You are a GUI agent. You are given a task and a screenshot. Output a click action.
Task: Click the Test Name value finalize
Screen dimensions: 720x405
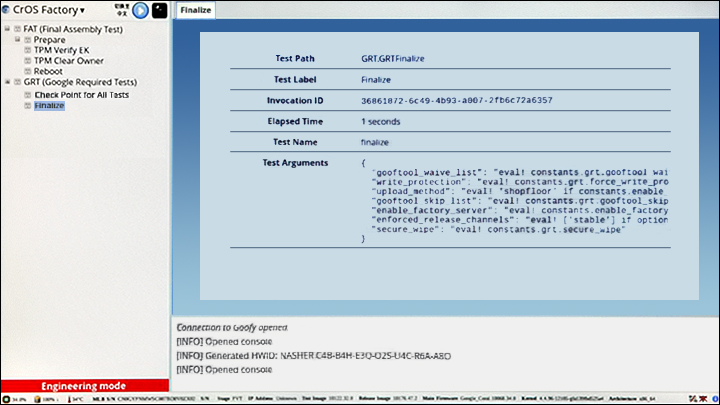click(375, 142)
